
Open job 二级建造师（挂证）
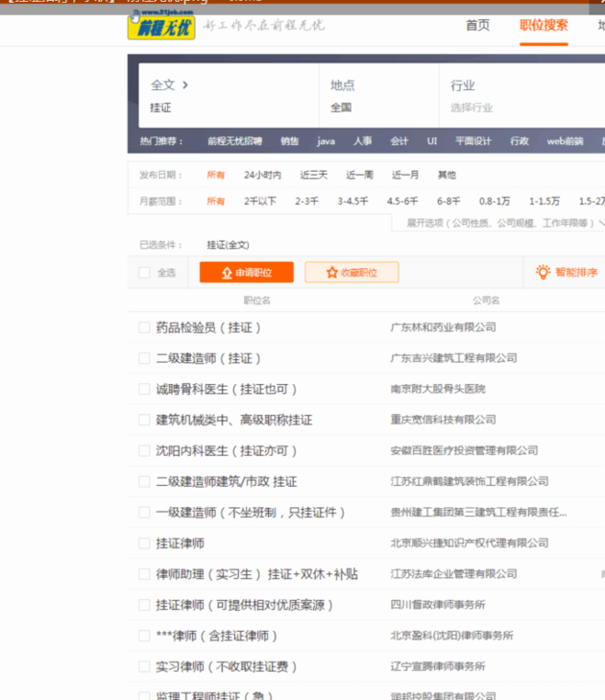[208, 358]
